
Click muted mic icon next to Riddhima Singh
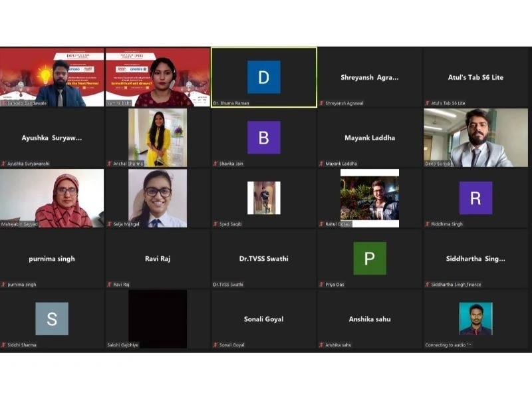click(x=427, y=224)
